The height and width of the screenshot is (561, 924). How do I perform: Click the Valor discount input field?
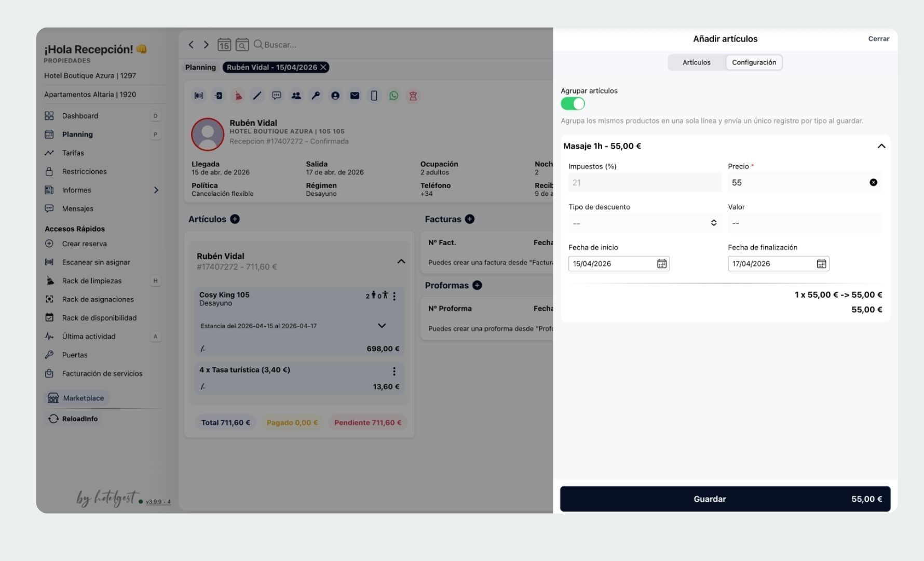pos(805,223)
